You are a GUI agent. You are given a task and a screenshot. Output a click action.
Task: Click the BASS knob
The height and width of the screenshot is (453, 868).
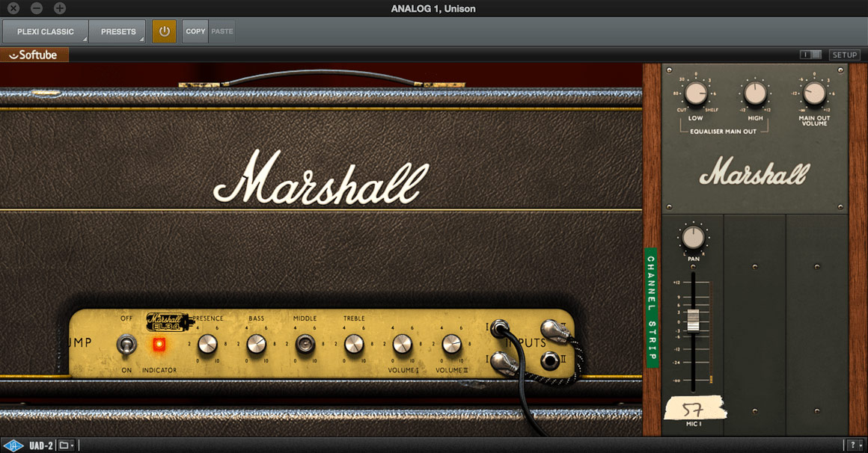pyautogui.click(x=257, y=344)
